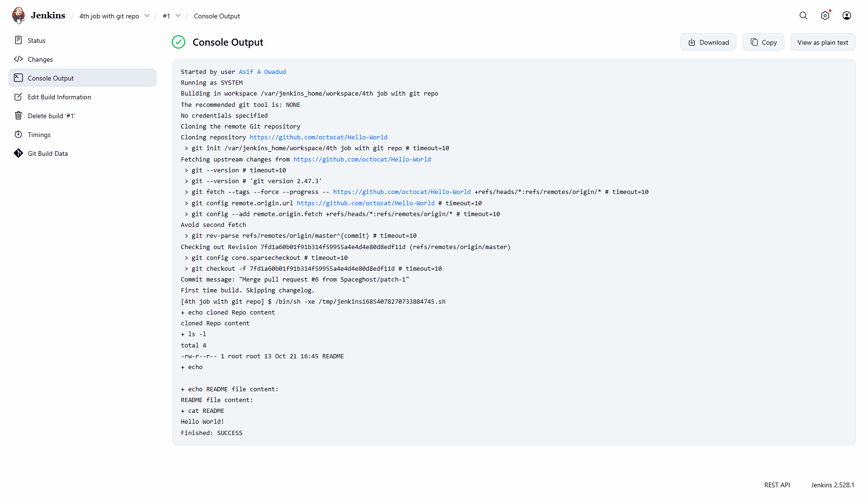Open Manage Jenkins gear icon
This screenshot has height=500, width=868.
pyautogui.click(x=825, y=16)
